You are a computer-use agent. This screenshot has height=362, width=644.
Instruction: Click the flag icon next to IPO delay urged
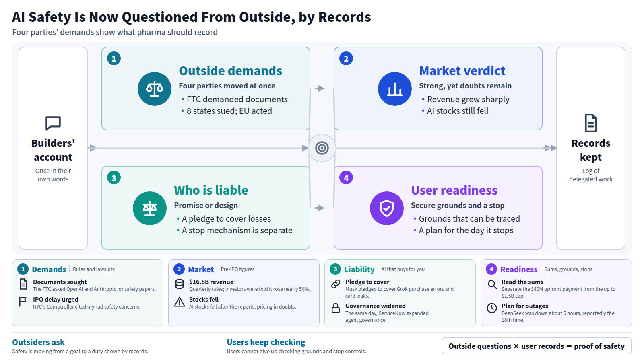[23, 302]
